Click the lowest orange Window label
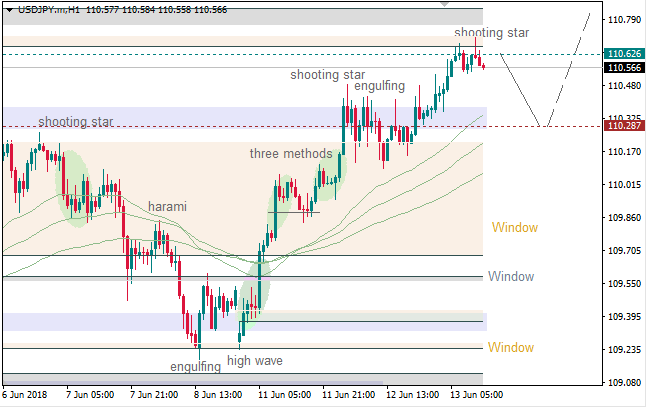The height and width of the screenshot is (407, 646). 510,347
